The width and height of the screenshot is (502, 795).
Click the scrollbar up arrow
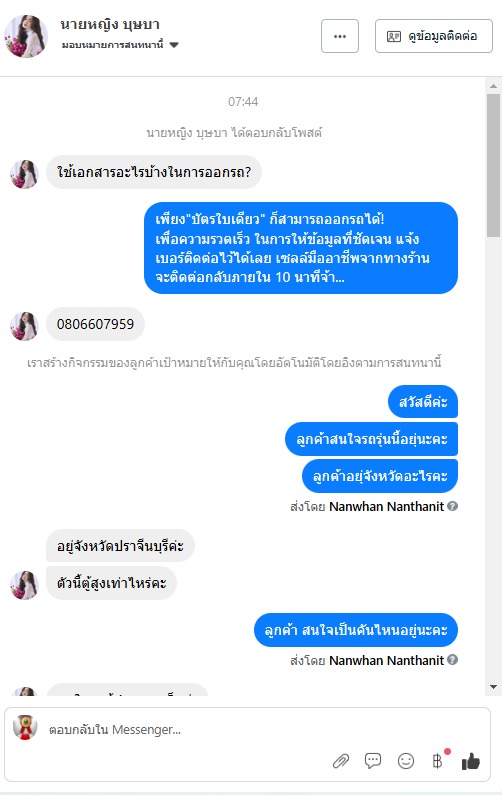click(493, 86)
